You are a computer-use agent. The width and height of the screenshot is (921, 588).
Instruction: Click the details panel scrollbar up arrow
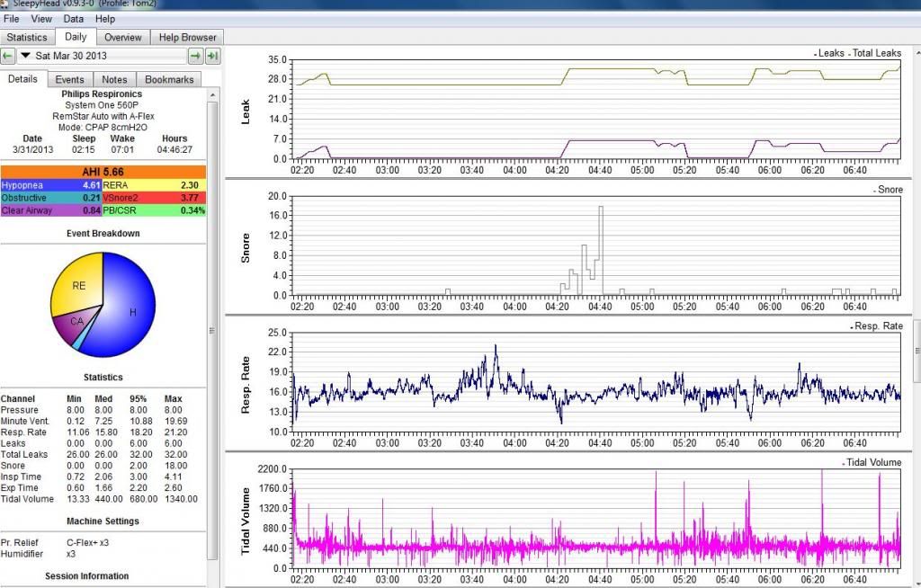click(212, 94)
